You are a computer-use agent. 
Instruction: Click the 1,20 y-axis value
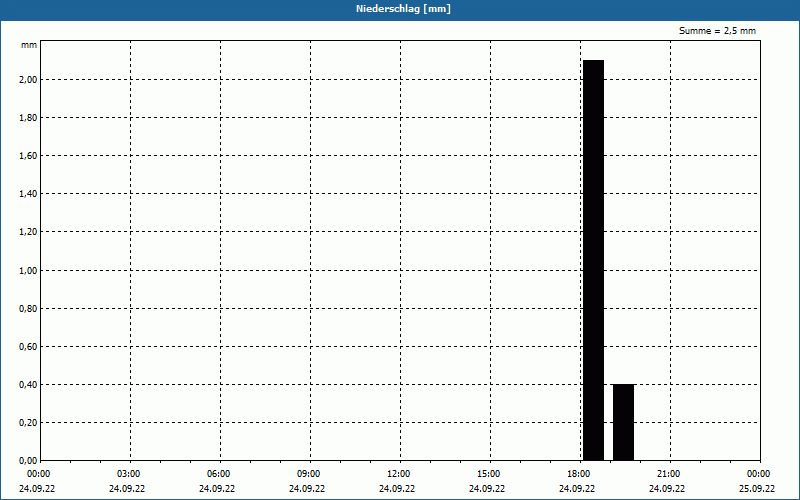(28, 232)
